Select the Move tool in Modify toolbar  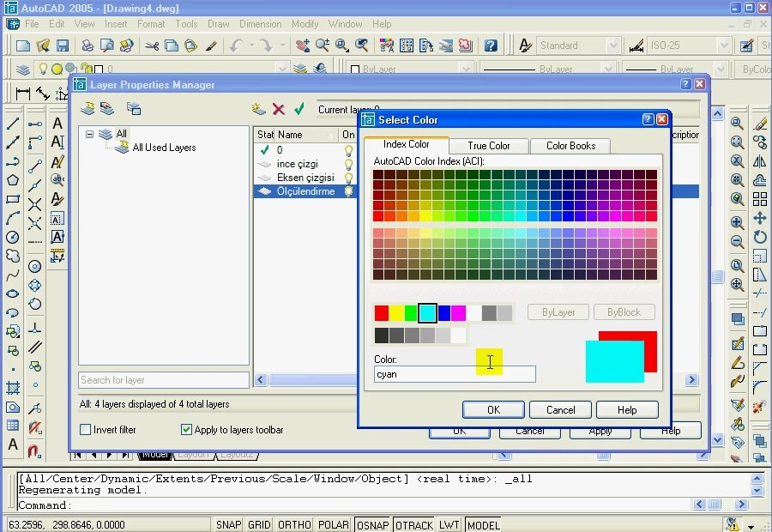(x=760, y=218)
